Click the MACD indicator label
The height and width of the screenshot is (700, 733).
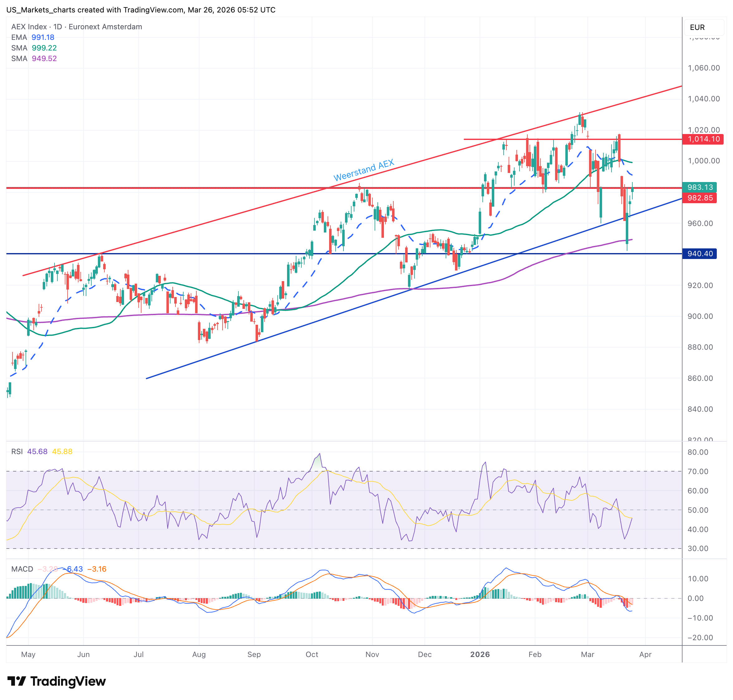pos(22,569)
